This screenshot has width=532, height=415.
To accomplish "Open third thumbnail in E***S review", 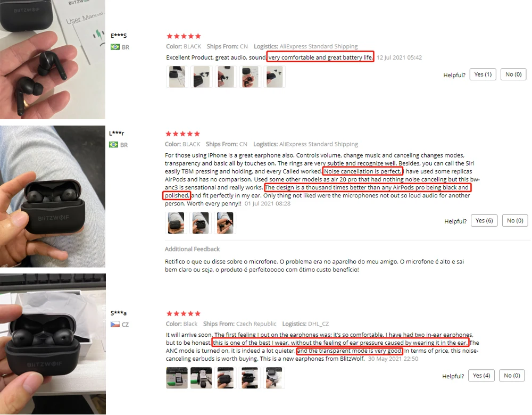I will click(x=226, y=77).
